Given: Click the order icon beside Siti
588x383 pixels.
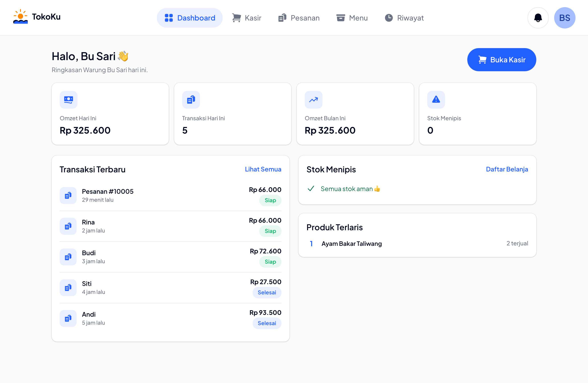Looking at the screenshot, I should click(x=68, y=288).
